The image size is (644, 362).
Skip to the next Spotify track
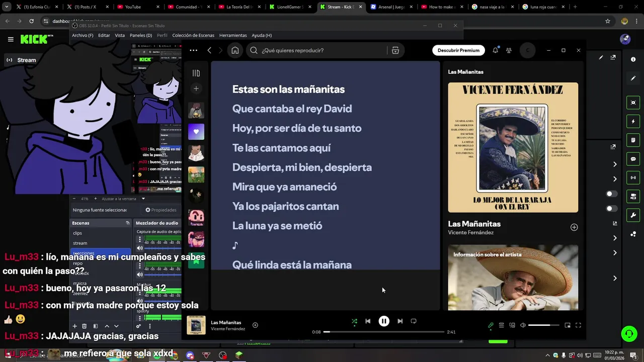tap(400, 321)
